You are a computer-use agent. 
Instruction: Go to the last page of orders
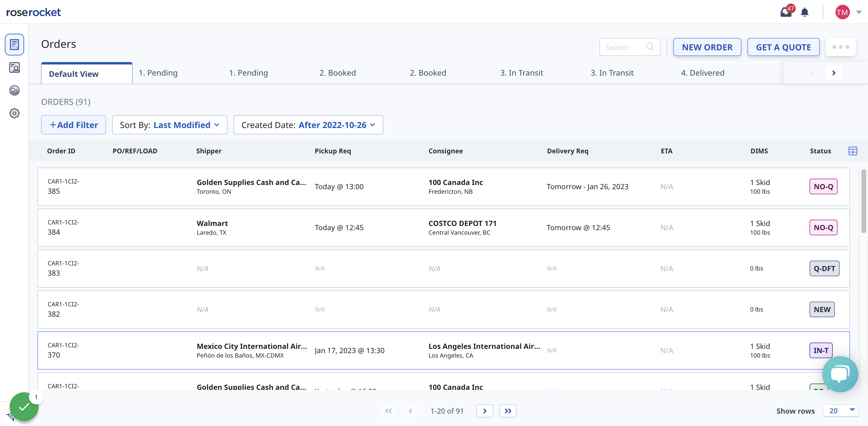tap(508, 411)
